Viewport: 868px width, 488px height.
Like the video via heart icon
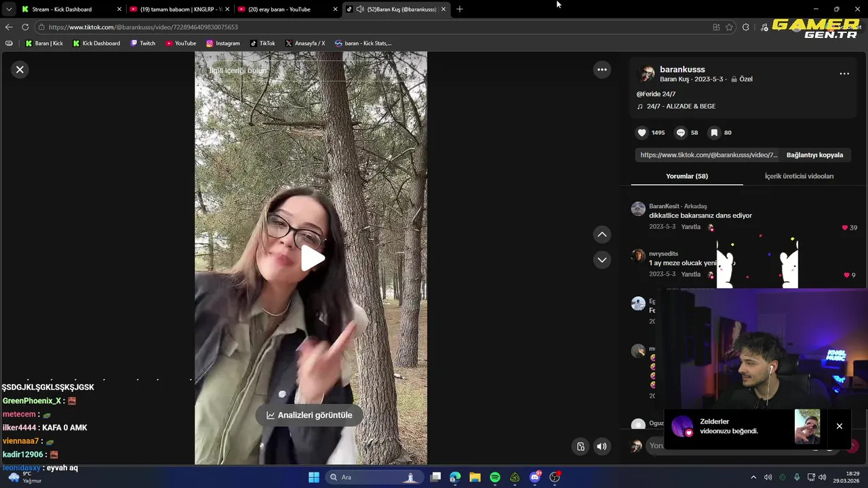(x=642, y=132)
